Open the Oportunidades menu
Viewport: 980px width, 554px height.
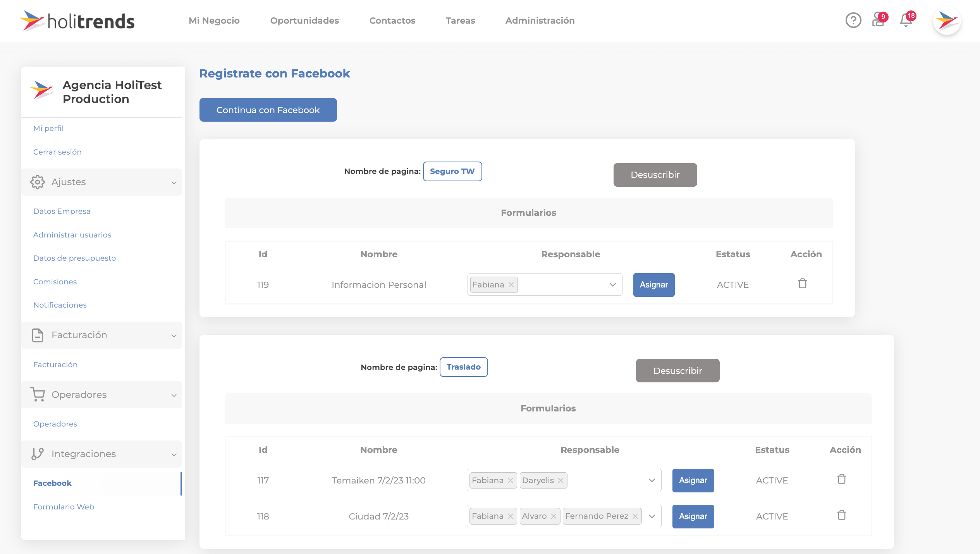pyautogui.click(x=304, y=21)
